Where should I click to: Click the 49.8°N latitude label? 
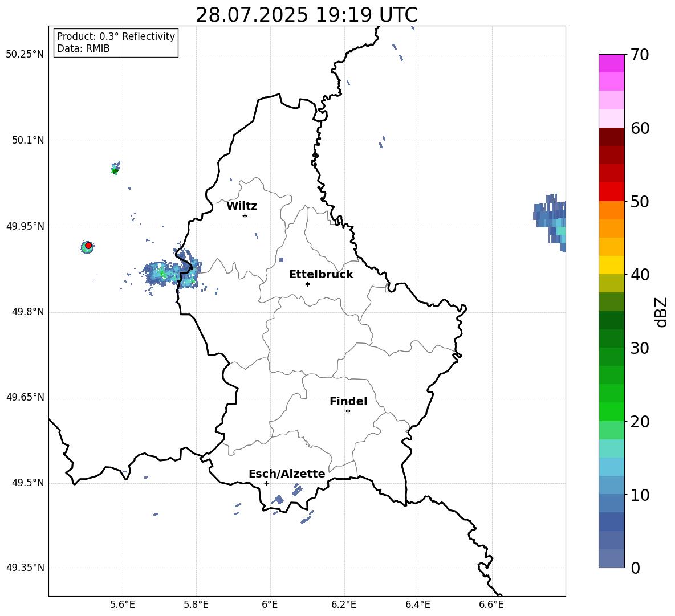point(28,312)
